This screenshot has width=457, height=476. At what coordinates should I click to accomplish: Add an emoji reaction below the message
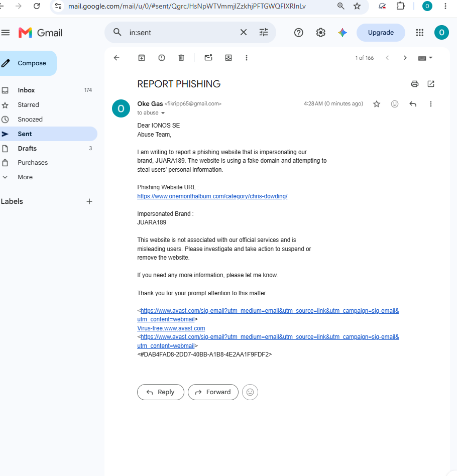click(250, 392)
